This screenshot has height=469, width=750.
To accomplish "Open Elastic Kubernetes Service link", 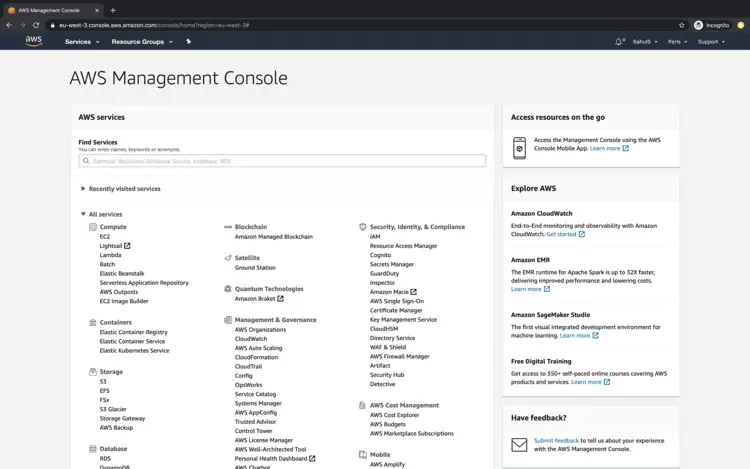I will point(134,350).
